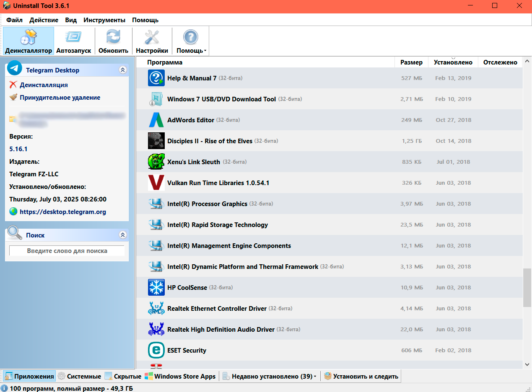Click the HP CoolSense snowflake icon
532x392 pixels.
coord(156,287)
